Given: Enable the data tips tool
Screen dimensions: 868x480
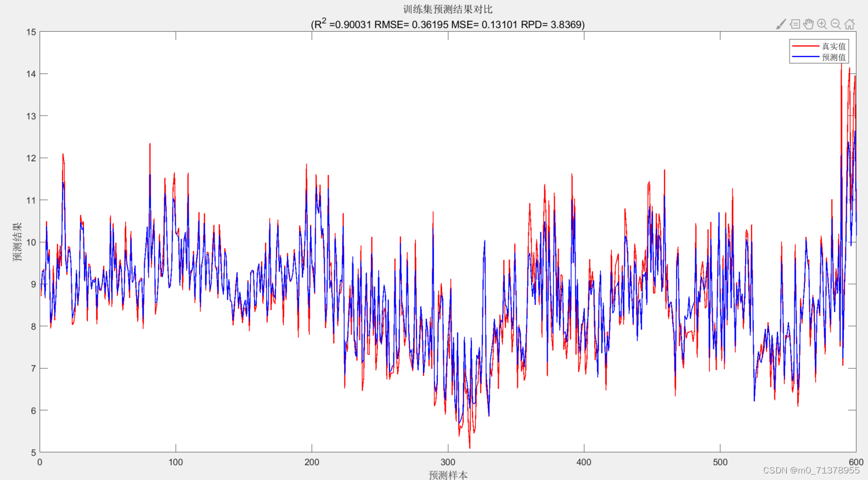Looking at the screenshot, I should [x=795, y=24].
